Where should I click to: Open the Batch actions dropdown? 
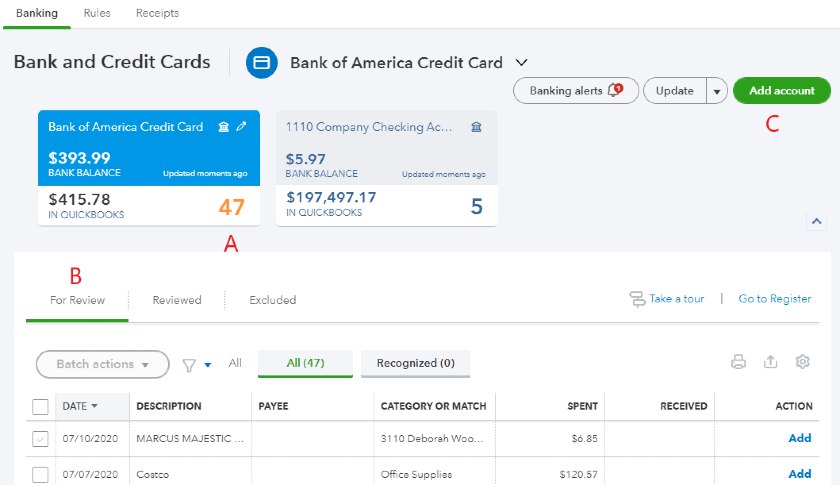102,364
